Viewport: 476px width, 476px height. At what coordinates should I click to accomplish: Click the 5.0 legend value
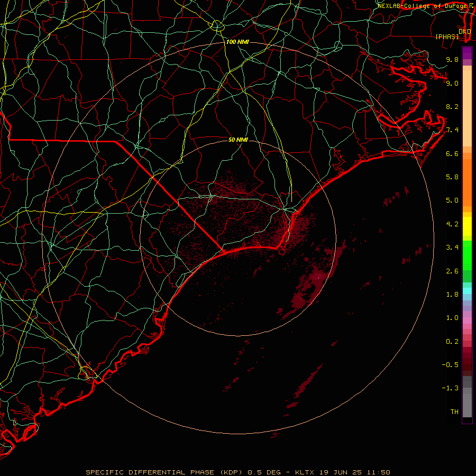coord(452,200)
